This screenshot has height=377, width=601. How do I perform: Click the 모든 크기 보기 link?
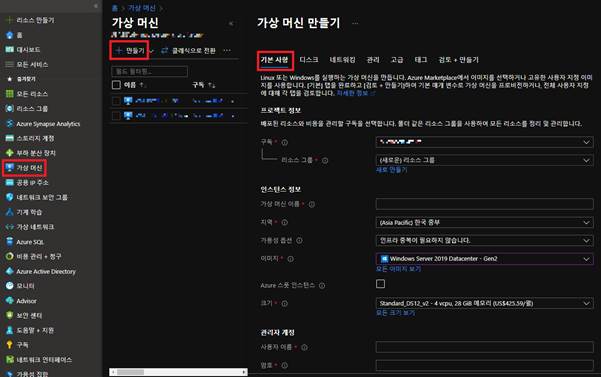[396, 313]
